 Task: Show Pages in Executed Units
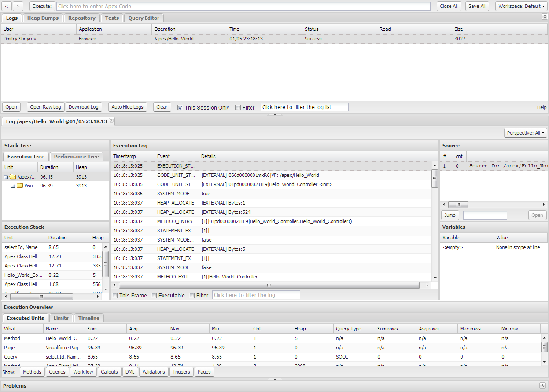(x=204, y=372)
